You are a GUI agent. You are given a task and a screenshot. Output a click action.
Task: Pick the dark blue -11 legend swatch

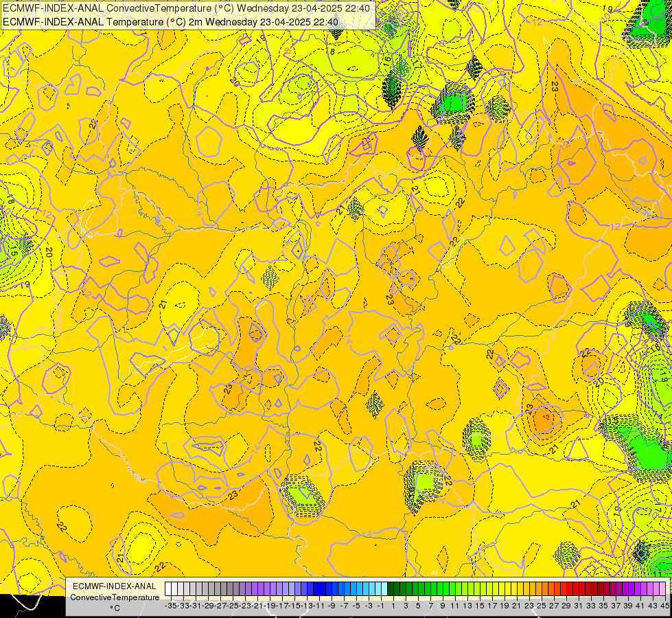pos(316,588)
